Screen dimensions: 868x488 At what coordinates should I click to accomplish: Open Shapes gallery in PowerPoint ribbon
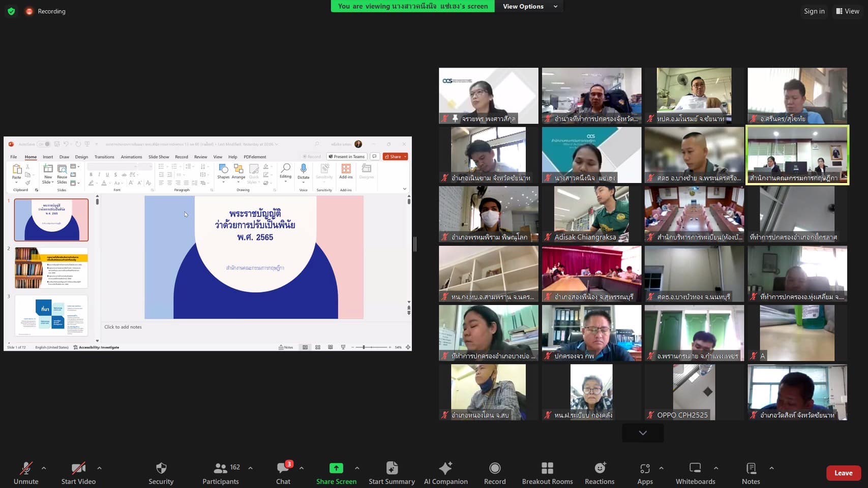(223, 173)
